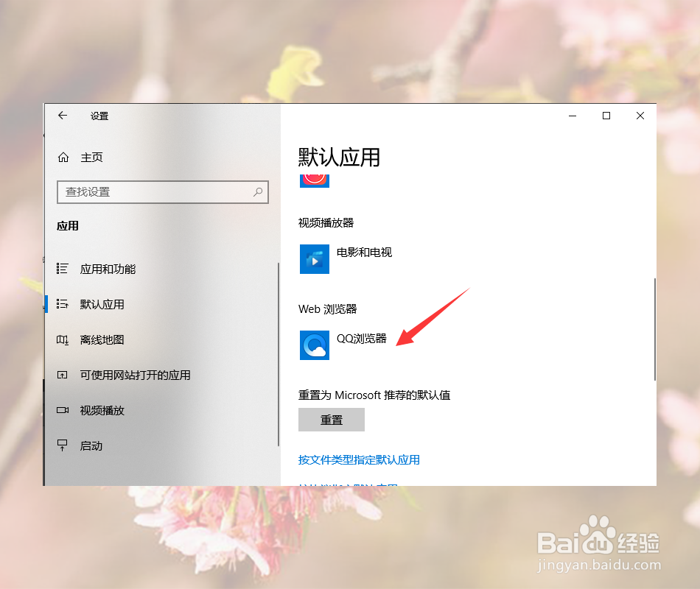Click the magnifier icon in search box

pyautogui.click(x=258, y=191)
